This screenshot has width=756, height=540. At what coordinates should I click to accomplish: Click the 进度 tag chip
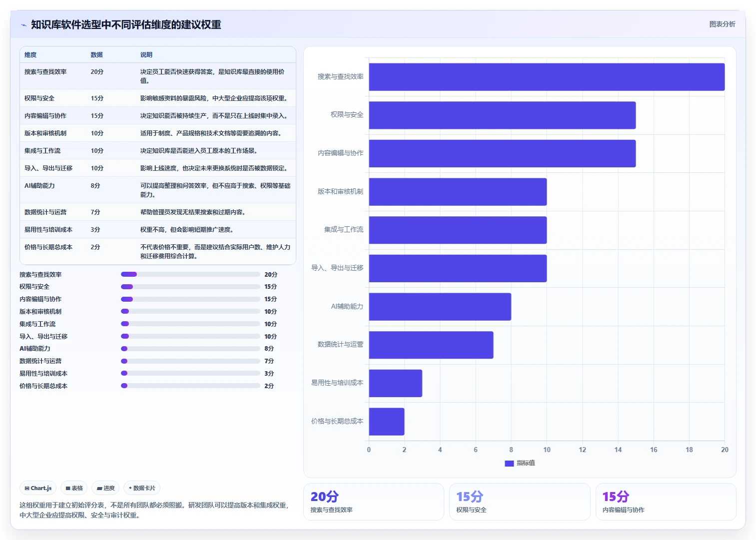[x=105, y=488]
